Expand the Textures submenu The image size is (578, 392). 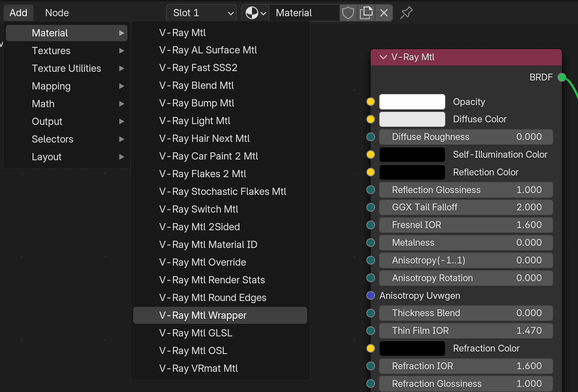[67, 51]
